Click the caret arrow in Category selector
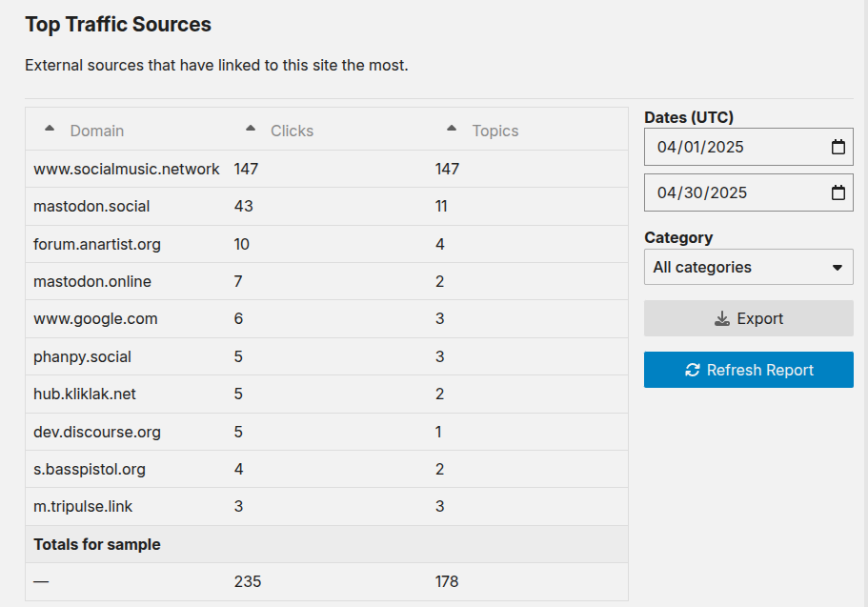Viewport: 868px width, 607px height. [x=838, y=268]
